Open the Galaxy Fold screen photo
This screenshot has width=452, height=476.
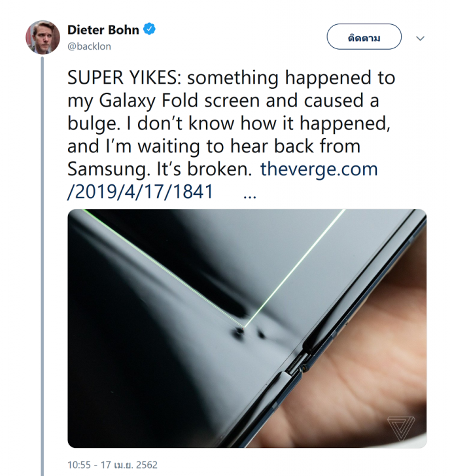click(247, 328)
